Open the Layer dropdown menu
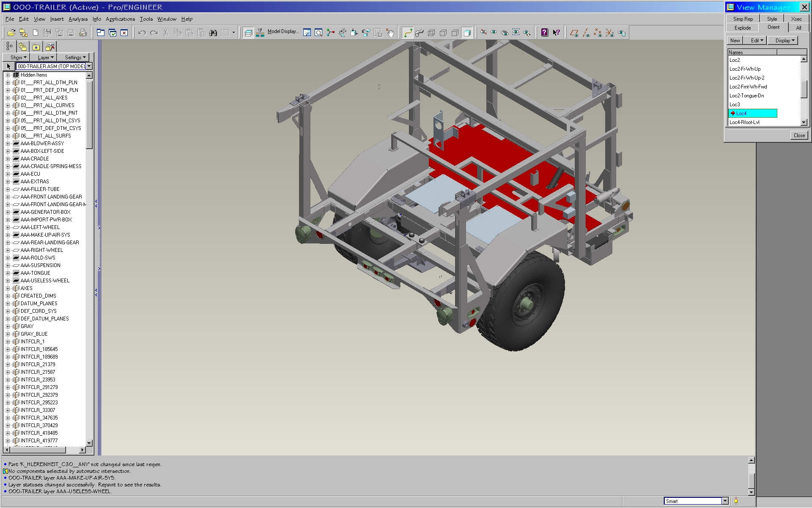Viewport: 812px width, 508px height. [x=44, y=57]
